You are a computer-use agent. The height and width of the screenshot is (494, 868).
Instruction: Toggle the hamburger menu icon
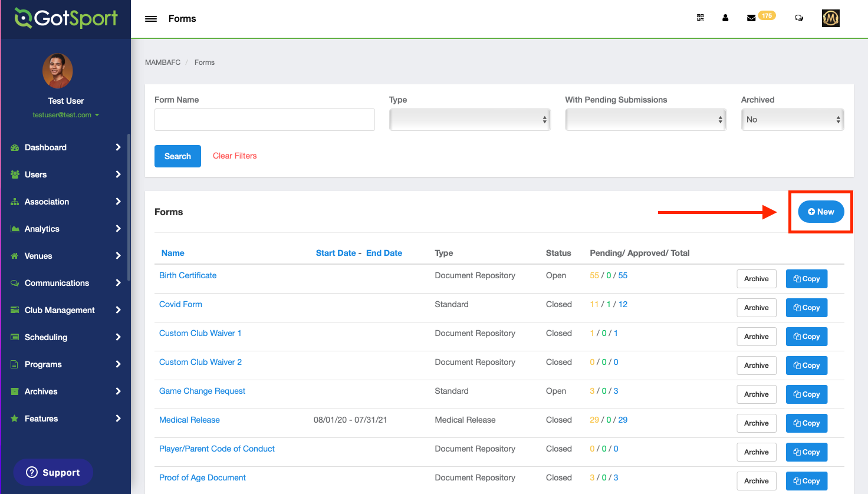151,19
